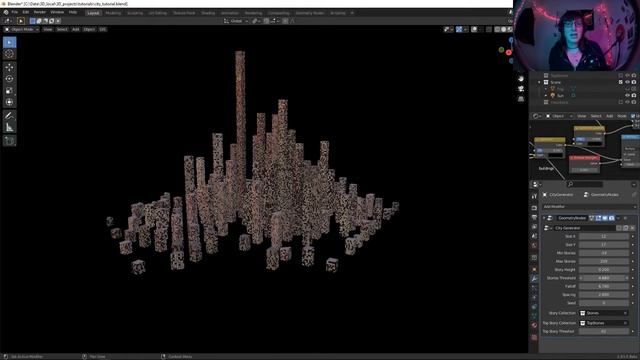Select the Annotate pencil tool
Screen dimensions: 640x360
(9, 116)
